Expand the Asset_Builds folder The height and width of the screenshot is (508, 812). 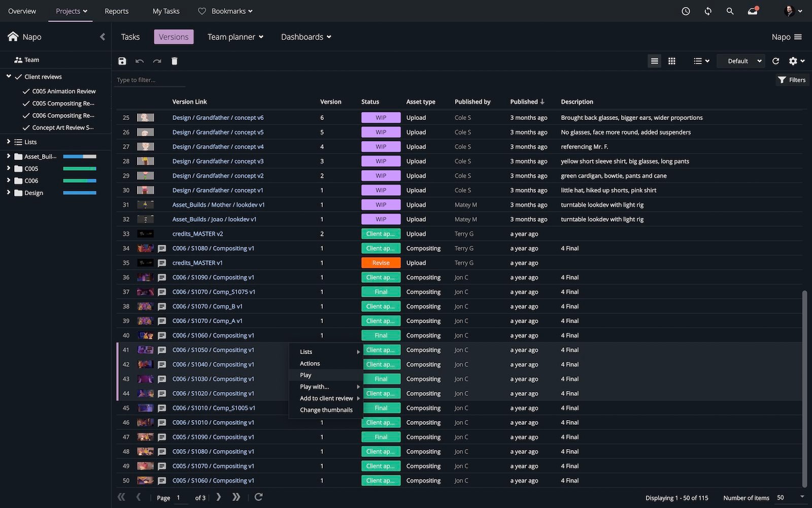(x=9, y=156)
